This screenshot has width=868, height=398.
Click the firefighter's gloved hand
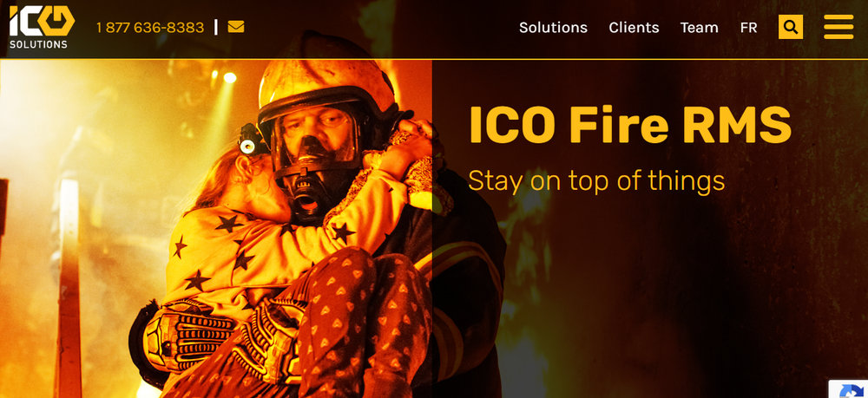(188, 335)
